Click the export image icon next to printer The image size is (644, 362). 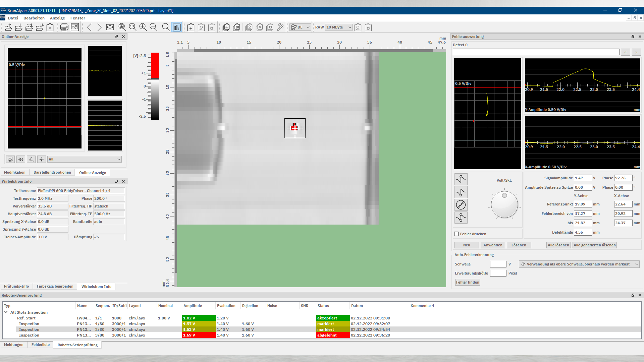pos(75,27)
